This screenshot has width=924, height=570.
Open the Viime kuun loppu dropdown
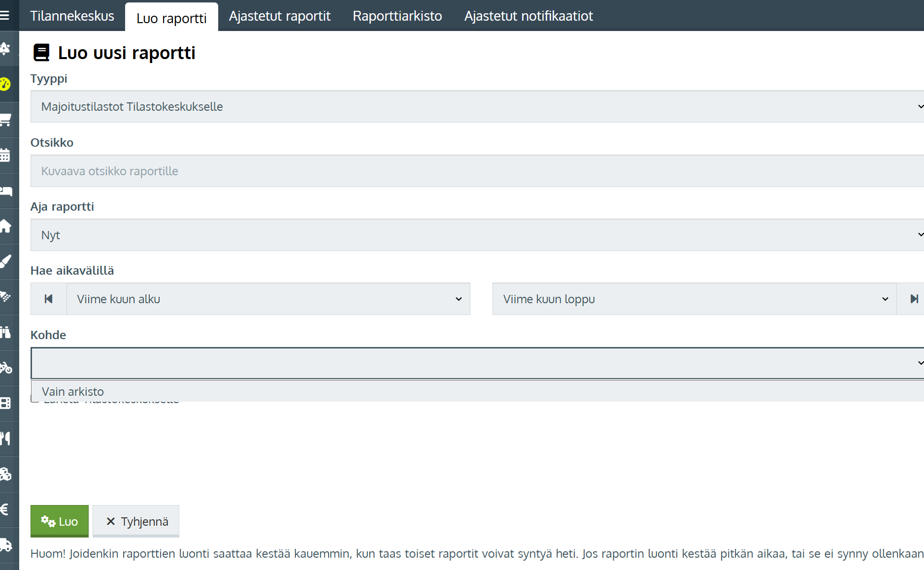click(x=694, y=299)
